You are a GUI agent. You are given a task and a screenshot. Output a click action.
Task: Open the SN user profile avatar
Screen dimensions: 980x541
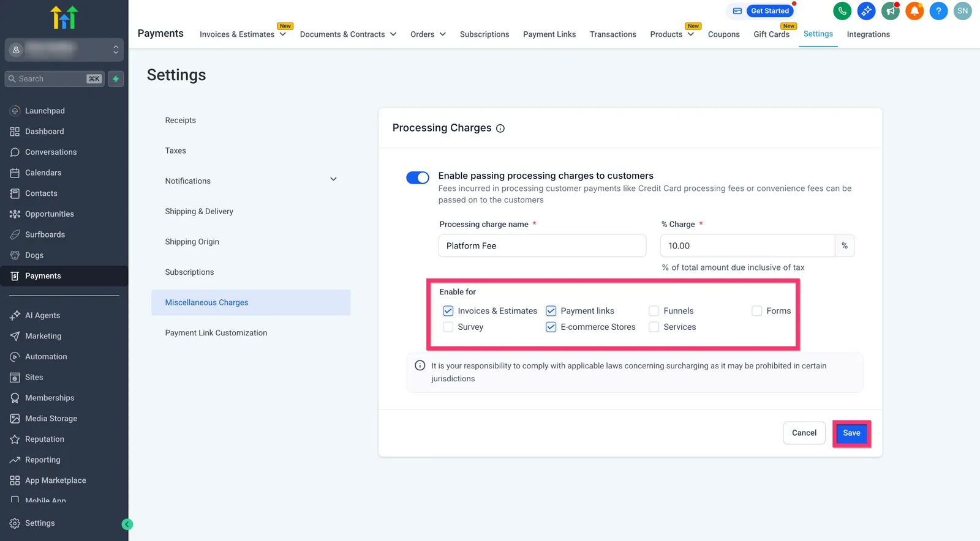(963, 11)
